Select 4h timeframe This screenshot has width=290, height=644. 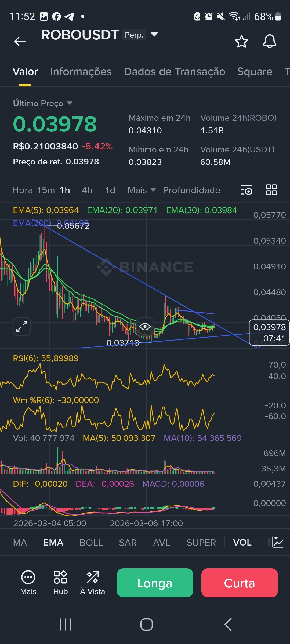tap(87, 190)
